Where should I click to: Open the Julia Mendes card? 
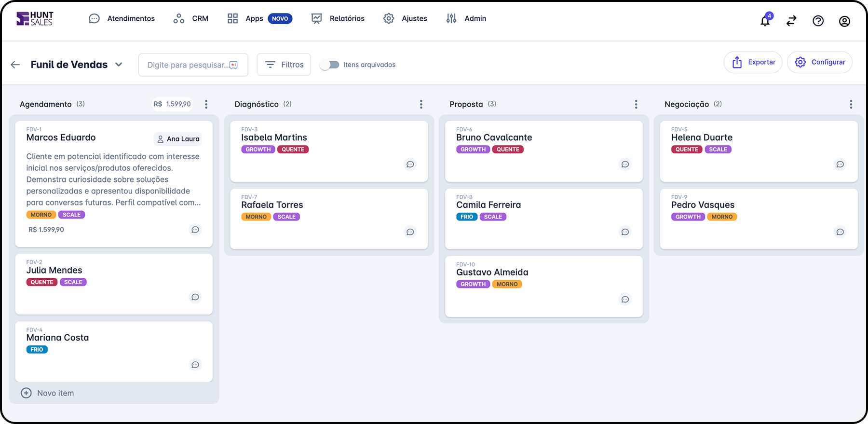pyautogui.click(x=114, y=284)
